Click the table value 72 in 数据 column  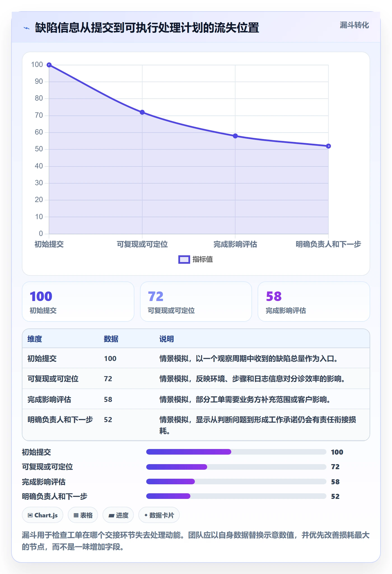pos(108,379)
